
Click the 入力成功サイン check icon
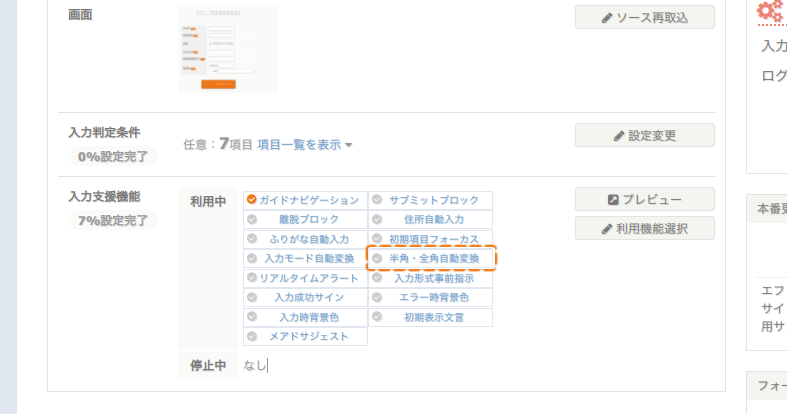252,298
